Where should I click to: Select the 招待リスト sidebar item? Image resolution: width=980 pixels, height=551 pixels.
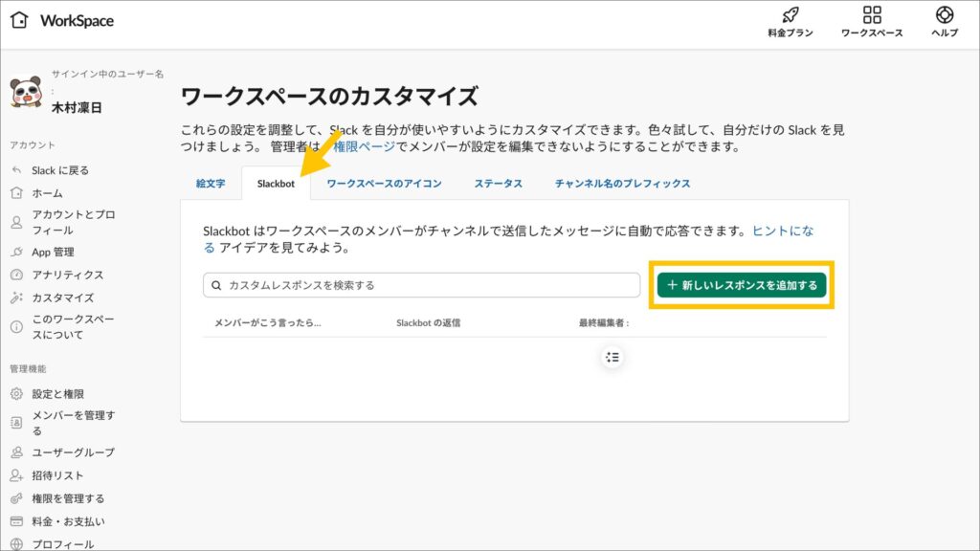coord(53,475)
